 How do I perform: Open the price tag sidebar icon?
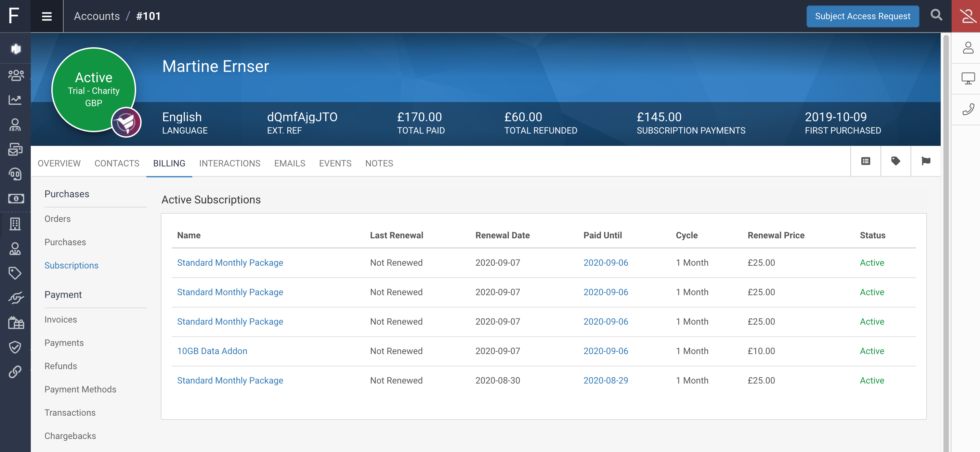point(15,273)
